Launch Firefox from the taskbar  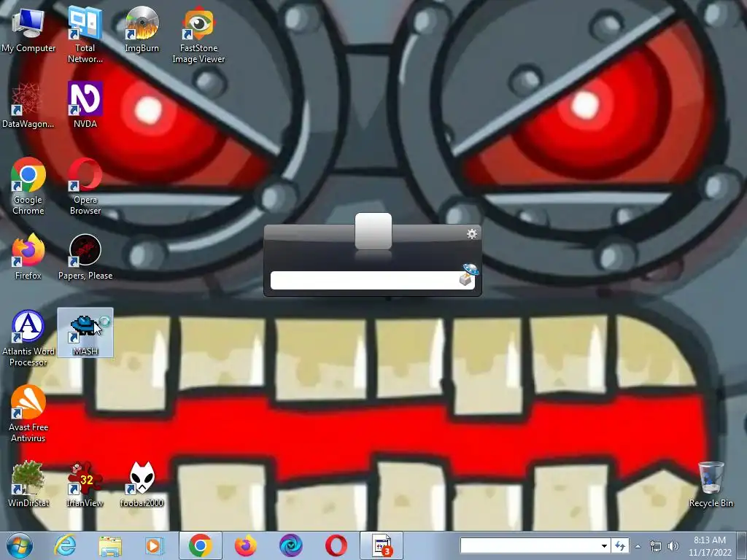(246, 545)
